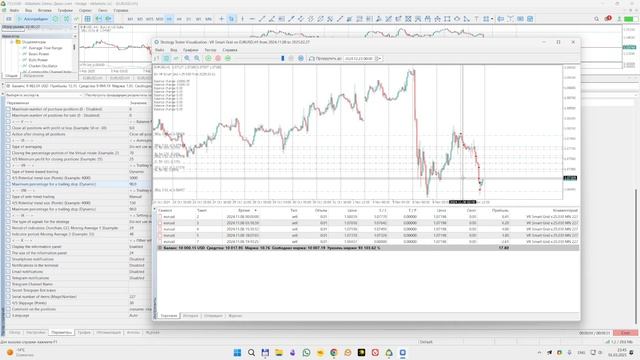Switch chart to M1 timeframe
The image size is (640, 360).
[130, 19]
